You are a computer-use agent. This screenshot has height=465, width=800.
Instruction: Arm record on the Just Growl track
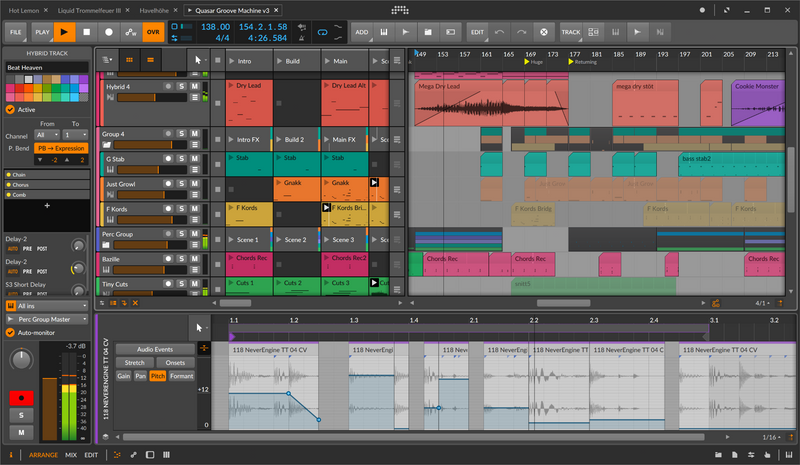point(168,184)
